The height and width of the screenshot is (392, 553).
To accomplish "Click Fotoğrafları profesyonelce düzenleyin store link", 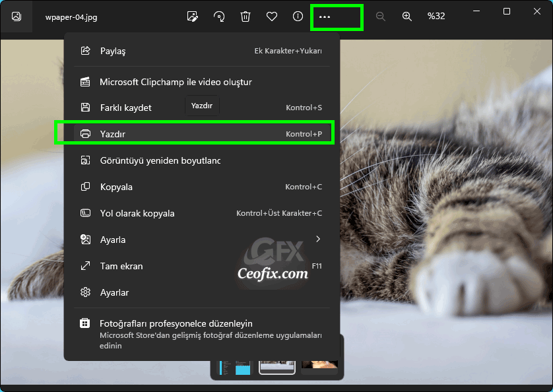I will [x=202, y=334].
